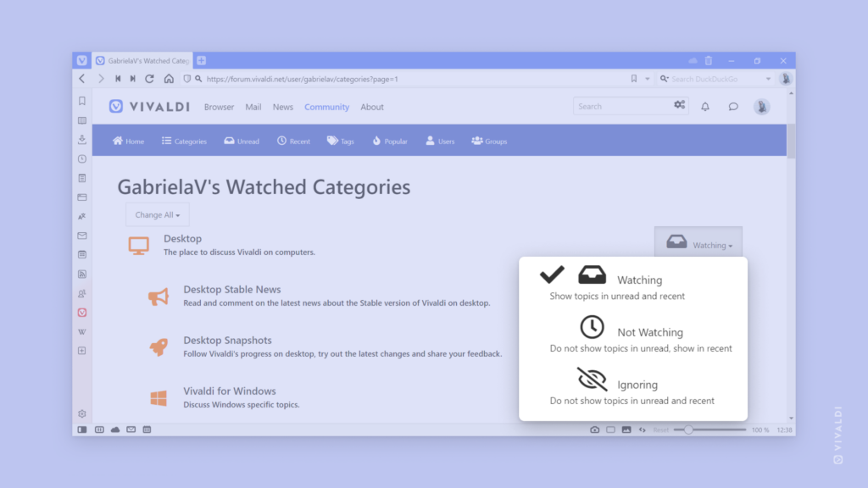The height and width of the screenshot is (488, 868).
Task: Switch to GabrielaV's Watched Categories tab
Action: tap(142, 60)
